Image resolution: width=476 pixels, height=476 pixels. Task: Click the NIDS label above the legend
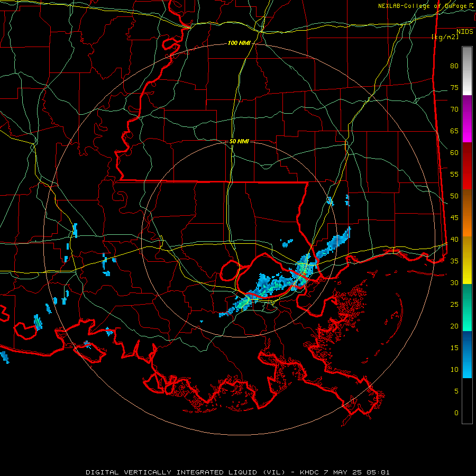pos(465,31)
